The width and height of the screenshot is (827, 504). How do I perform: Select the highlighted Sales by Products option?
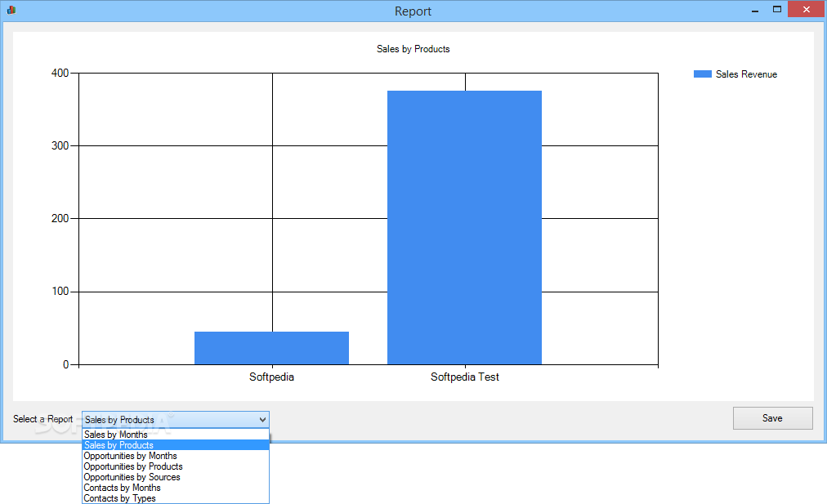pos(176,445)
